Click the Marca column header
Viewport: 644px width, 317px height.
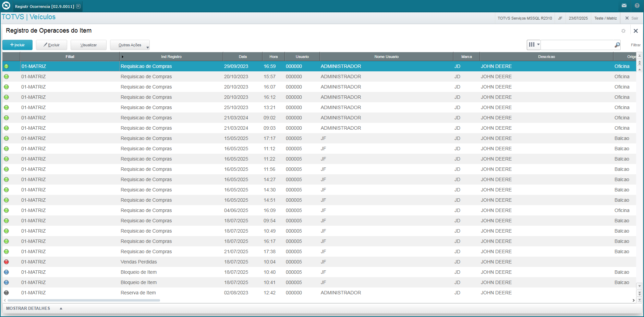tap(466, 57)
